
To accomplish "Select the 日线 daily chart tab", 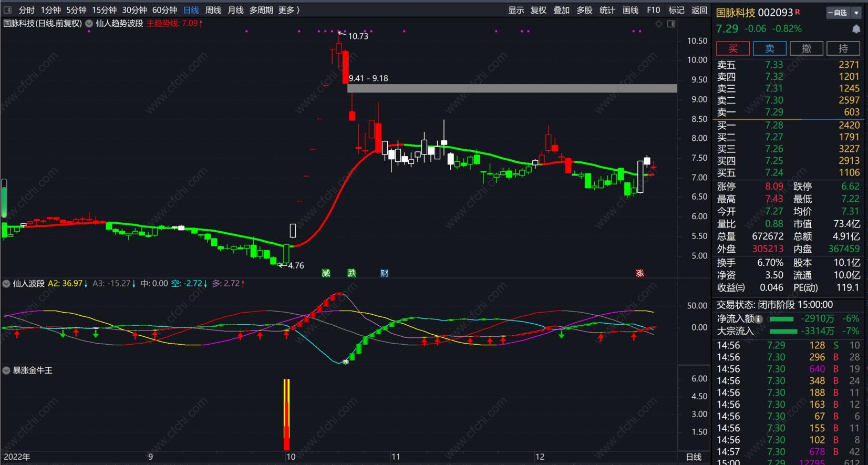I will point(191,10).
